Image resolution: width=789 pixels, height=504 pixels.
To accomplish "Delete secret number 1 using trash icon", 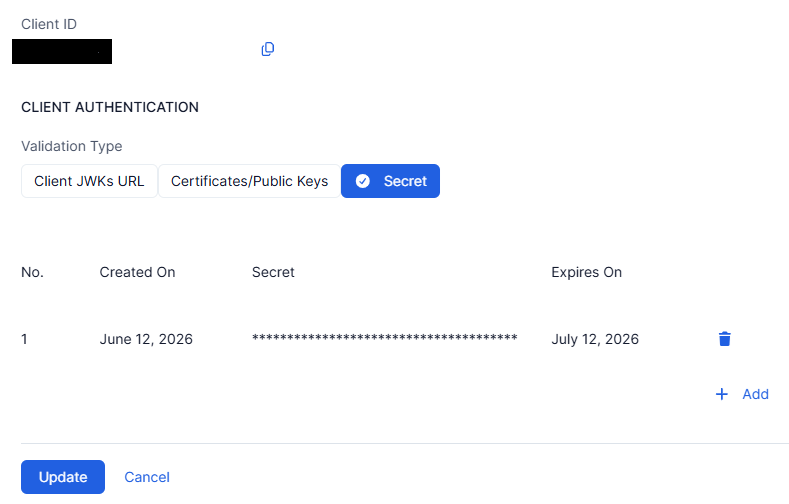I will [725, 339].
